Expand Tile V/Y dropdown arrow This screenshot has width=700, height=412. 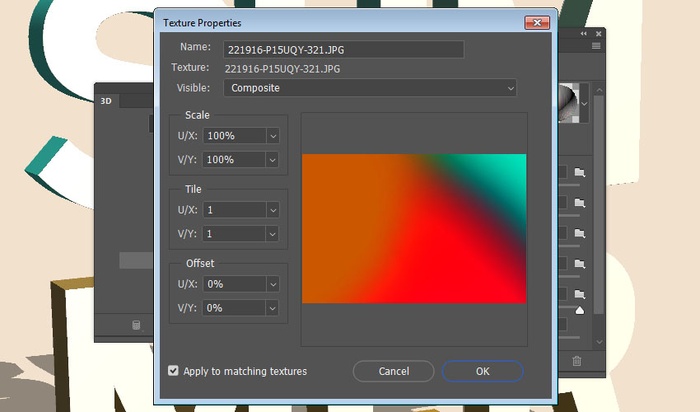tap(272, 234)
